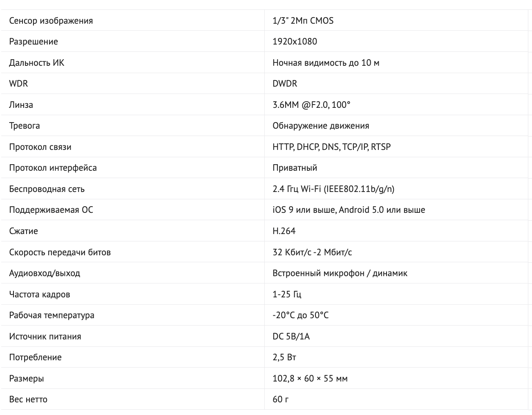Select the "Вес нетто" row label
532x415 pixels.
click(28, 399)
